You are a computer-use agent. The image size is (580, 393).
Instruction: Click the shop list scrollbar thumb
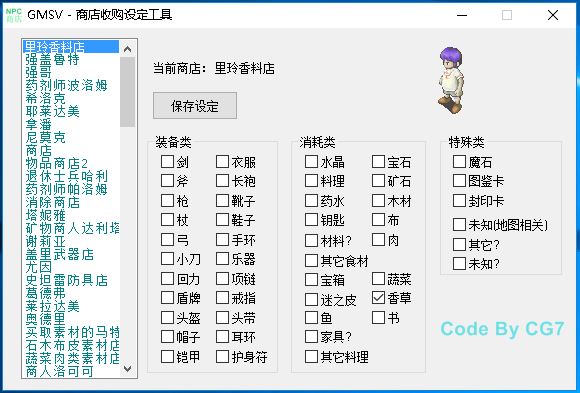pos(128,92)
